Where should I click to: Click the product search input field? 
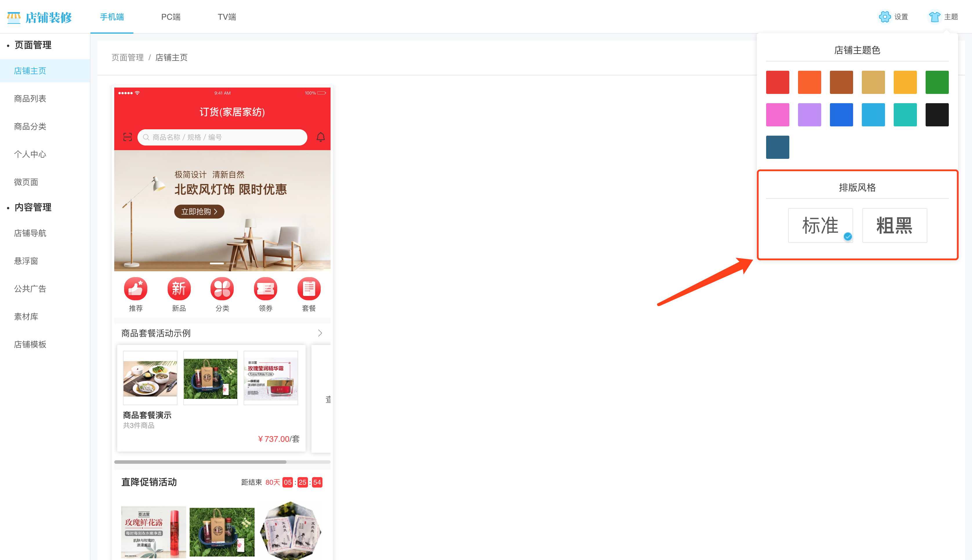[x=222, y=137]
